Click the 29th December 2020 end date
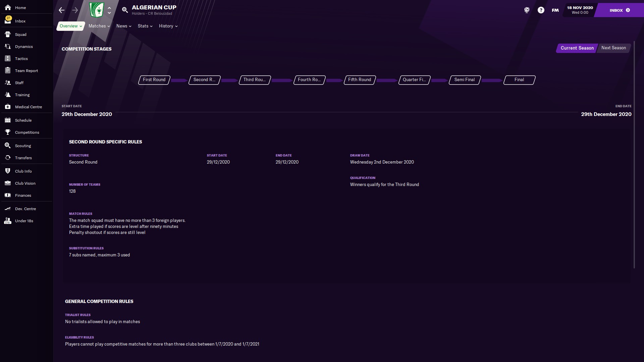Image resolution: width=644 pixels, height=362 pixels. point(606,114)
